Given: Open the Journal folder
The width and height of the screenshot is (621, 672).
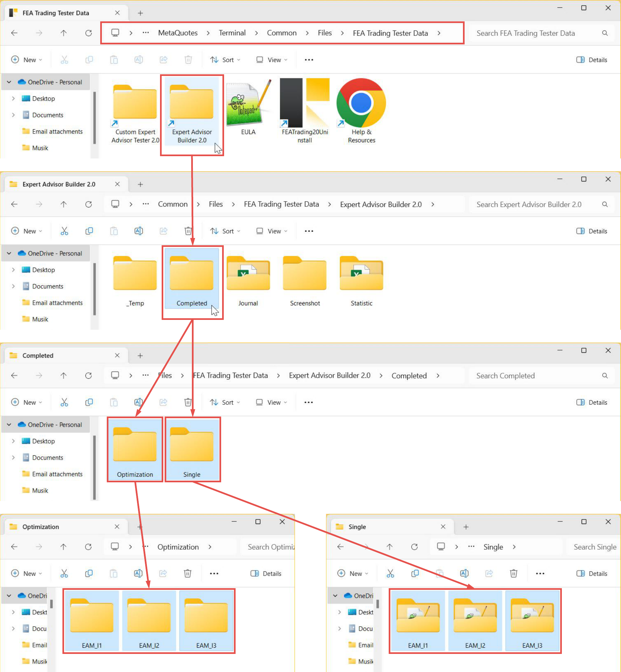Looking at the screenshot, I should click(248, 281).
